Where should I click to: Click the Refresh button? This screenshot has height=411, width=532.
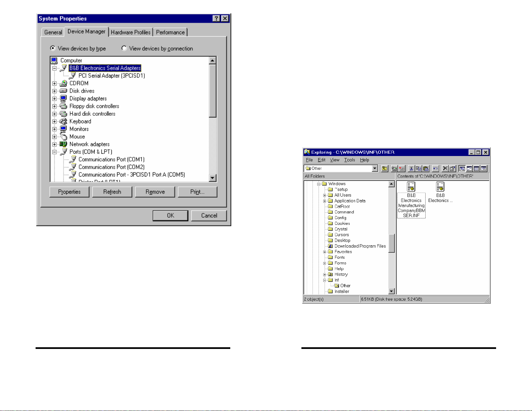click(x=112, y=192)
